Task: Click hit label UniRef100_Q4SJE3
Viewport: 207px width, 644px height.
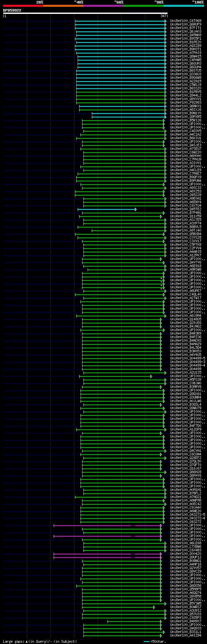Action: pos(186,145)
